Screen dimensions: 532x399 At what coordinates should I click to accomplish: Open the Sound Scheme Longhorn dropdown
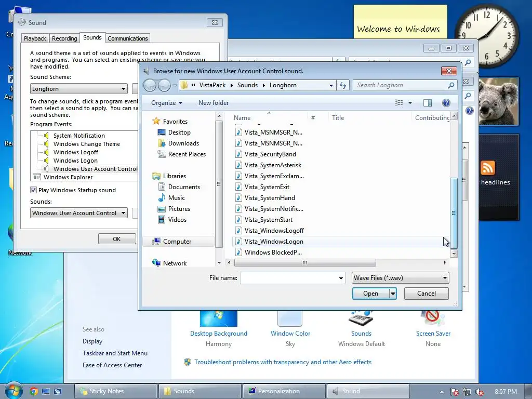click(x=79, y=89)
